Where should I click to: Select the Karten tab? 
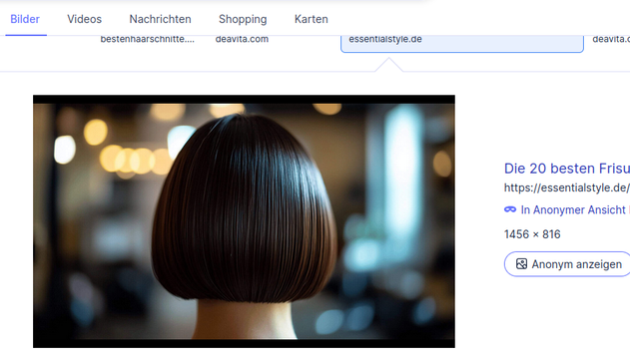point(311,19)
